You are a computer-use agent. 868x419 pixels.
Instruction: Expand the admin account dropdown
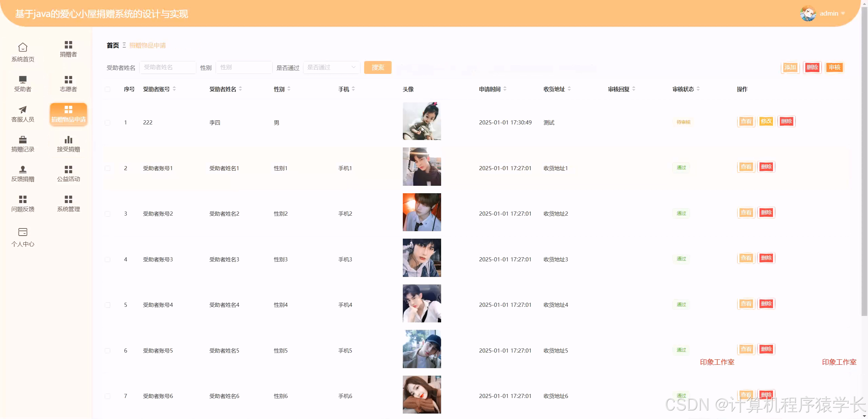coord(831,13)
